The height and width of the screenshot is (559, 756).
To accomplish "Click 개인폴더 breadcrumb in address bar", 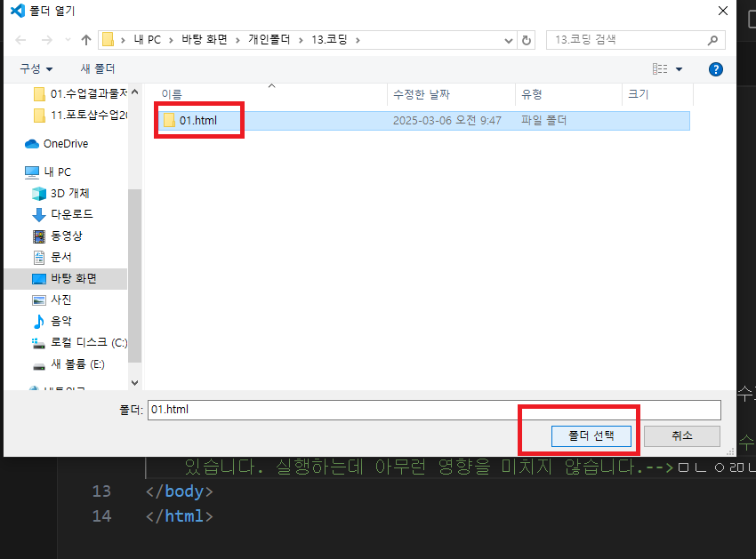I will [269, 39].
